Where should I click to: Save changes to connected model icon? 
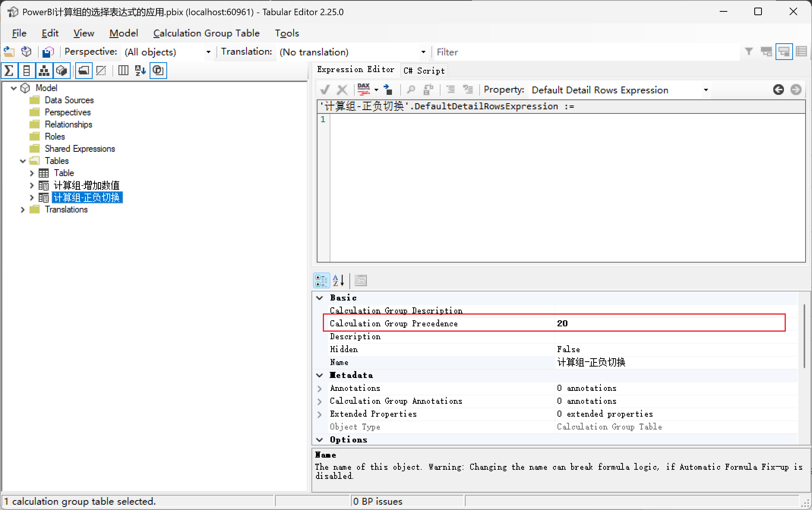pos(48,52)
